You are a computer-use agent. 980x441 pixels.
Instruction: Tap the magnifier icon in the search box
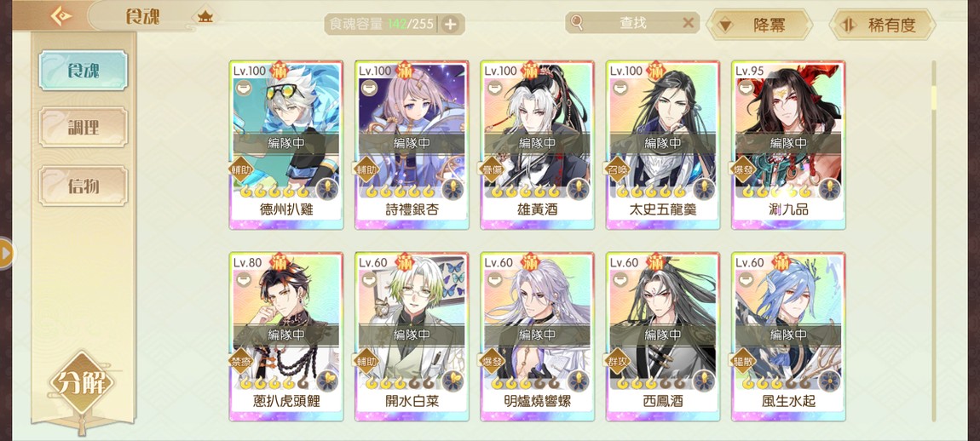(x=577, y=23)
